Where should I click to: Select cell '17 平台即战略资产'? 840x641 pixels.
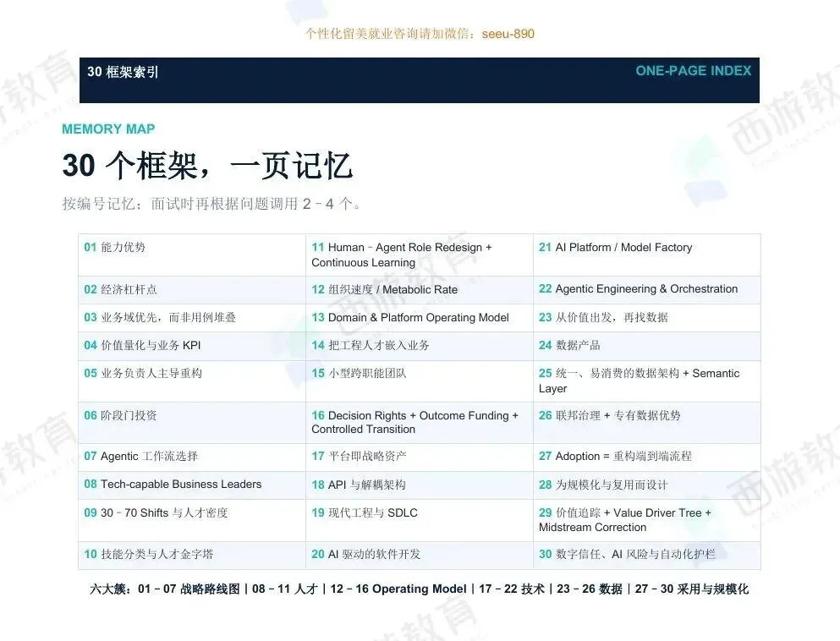click(420, 457)
